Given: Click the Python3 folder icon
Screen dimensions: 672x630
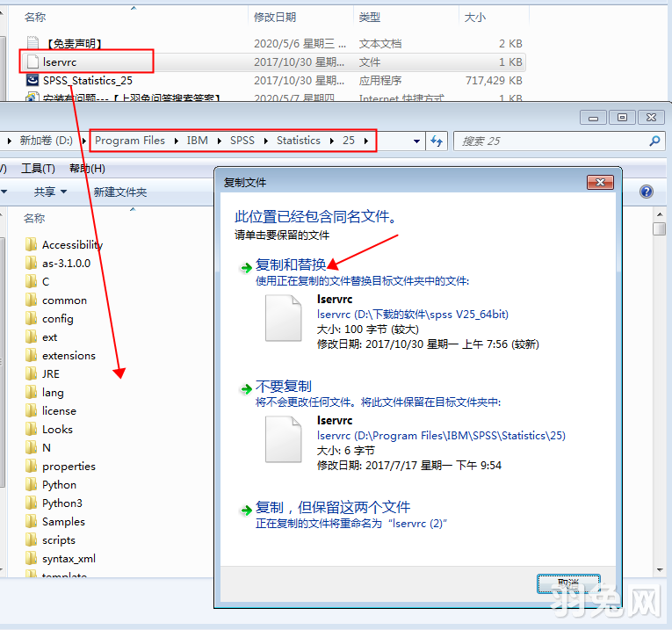Looking at the screenshot, I should [x=31, y=503].
